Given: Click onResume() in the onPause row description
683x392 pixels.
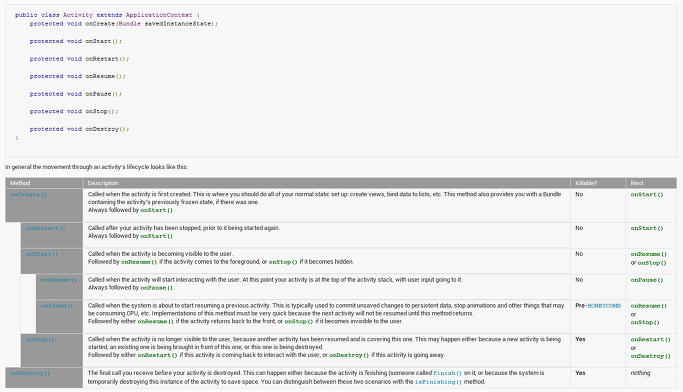Looking at the screenshot, I should (x=156, y=321).
